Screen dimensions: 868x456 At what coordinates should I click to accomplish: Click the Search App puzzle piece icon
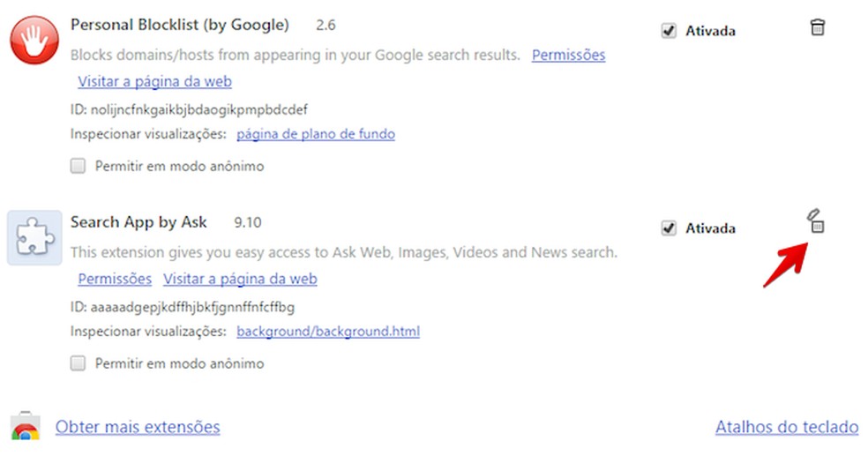coord(34,237)
